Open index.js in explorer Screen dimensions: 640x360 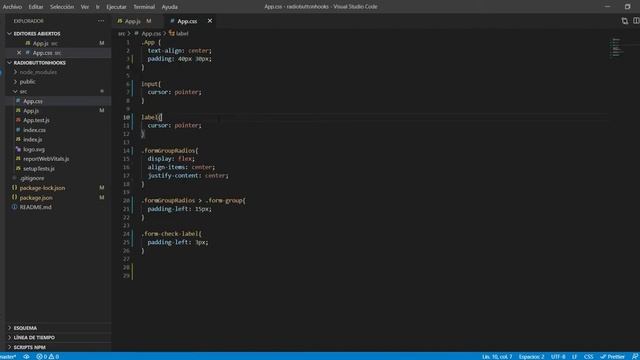[x=33, y=140]
